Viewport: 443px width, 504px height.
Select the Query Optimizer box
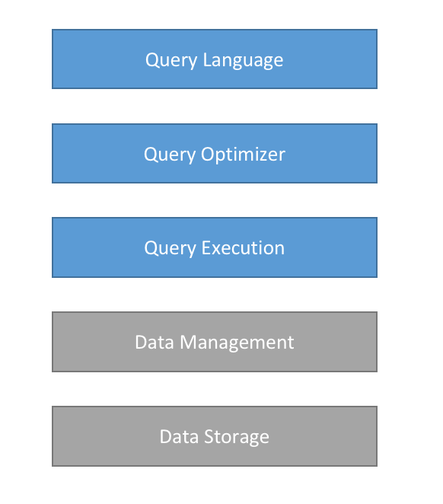215,153
